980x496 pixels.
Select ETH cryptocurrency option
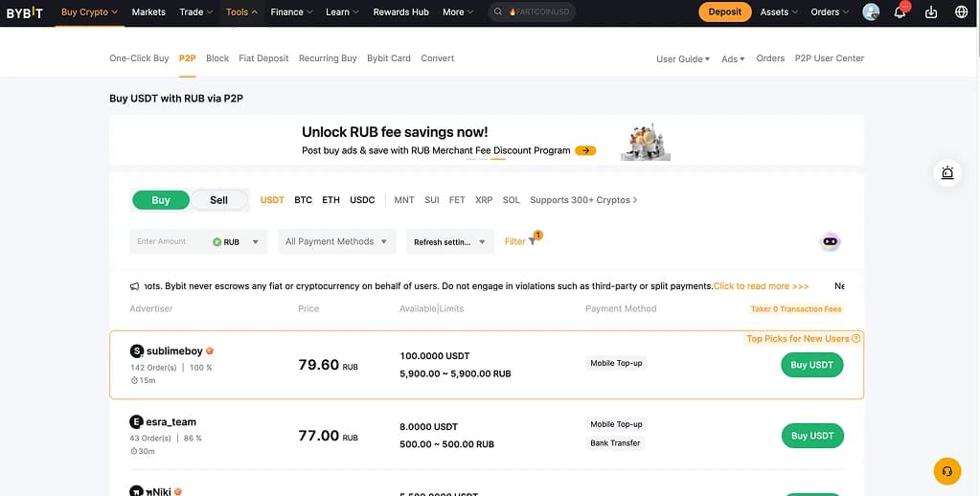(330, 200)
